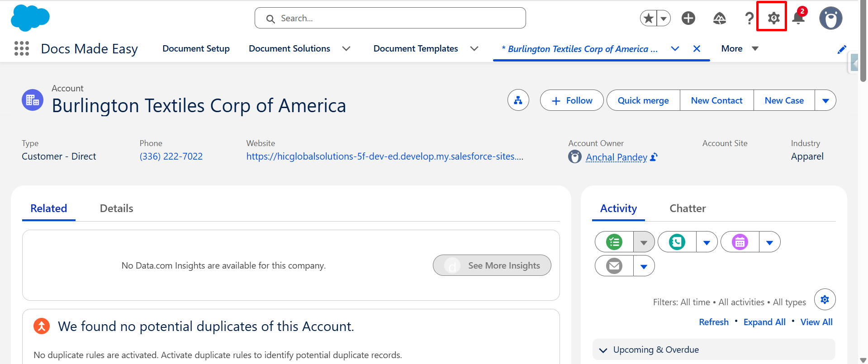Image resolution: width=868 pixels, height=364 pixels.
Task: Click the Apparel industry value
Action: pyautogui.click(x=807, y=156)
